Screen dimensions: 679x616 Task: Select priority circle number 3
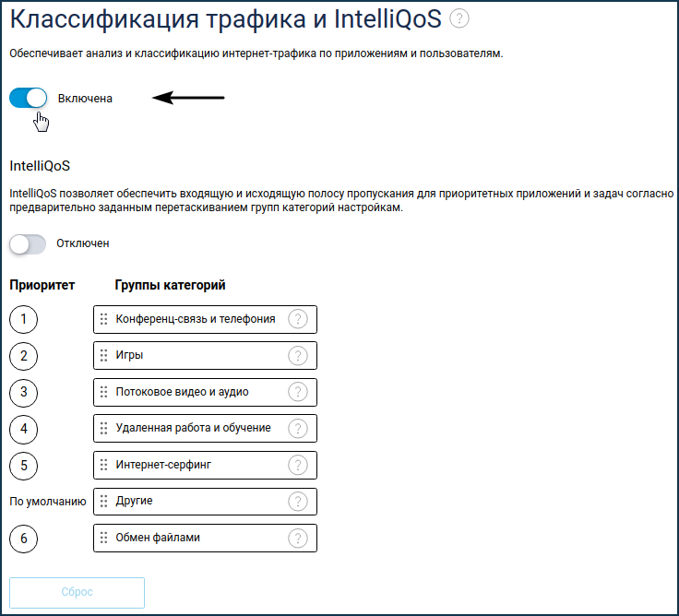(23, 392)
